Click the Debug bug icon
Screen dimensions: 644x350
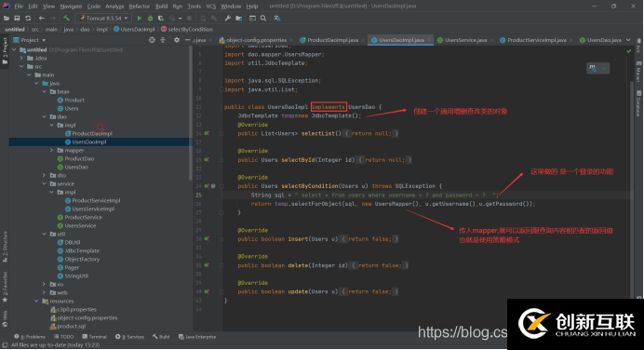[151, 18]
